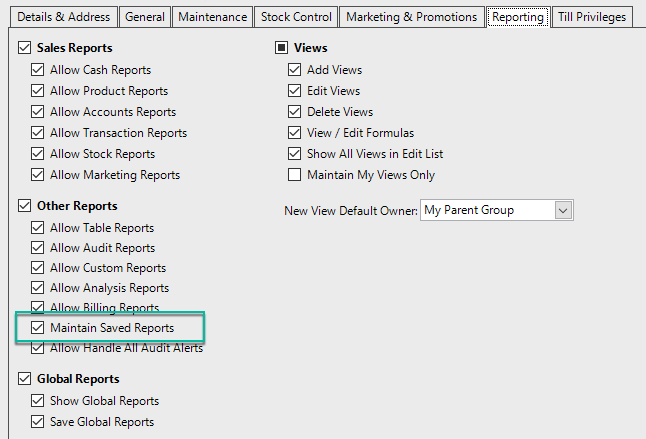Switch to the Details & Address tab

pyautogui.click(x=59, y=17)
